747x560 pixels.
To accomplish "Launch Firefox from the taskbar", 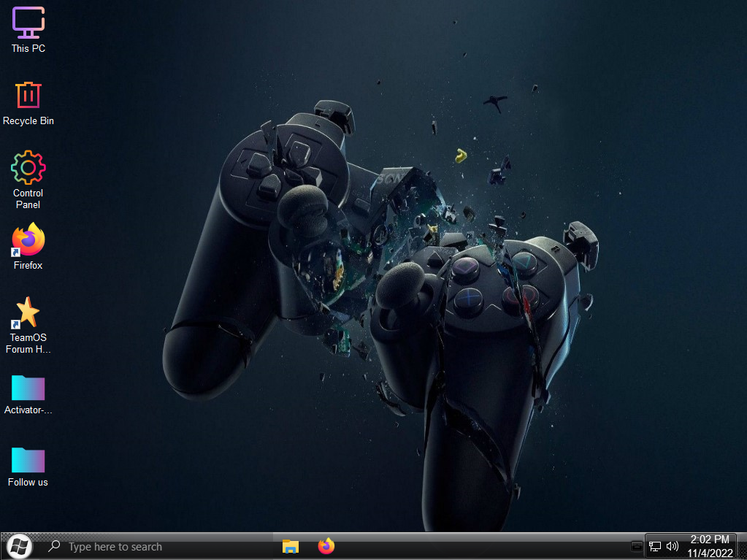I will tap(326, 545).
